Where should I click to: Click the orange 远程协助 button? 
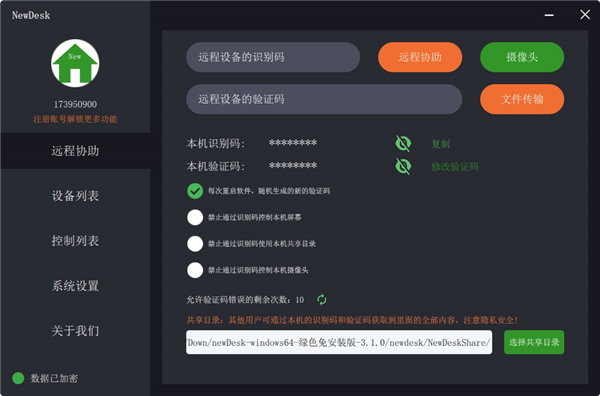[420, 57]
